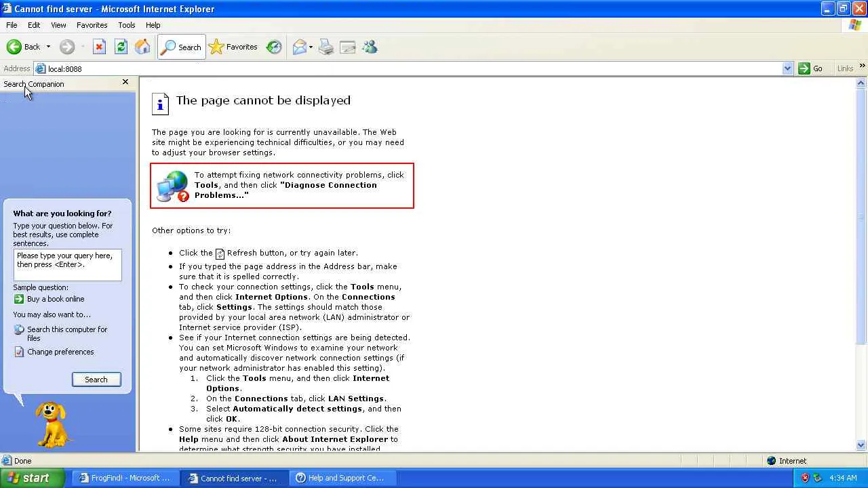868x488 pixels.
Task: Print the page with the printer icon
Action: 326,47
